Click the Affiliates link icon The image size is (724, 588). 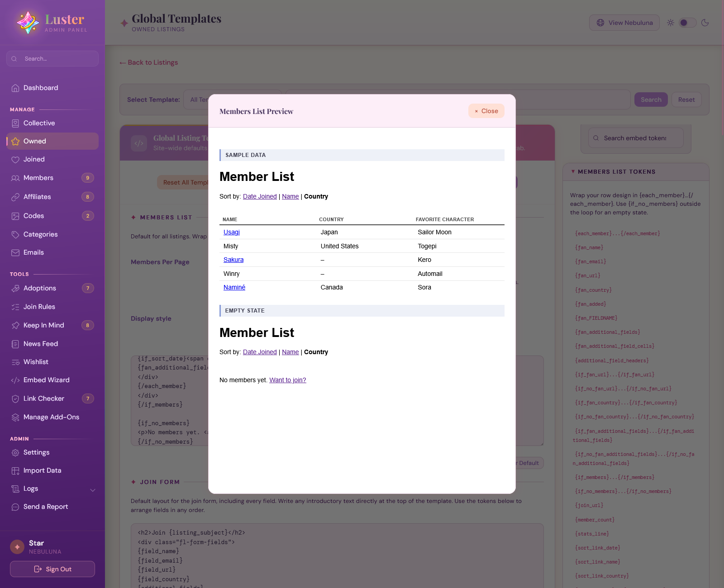pos(15,197)
